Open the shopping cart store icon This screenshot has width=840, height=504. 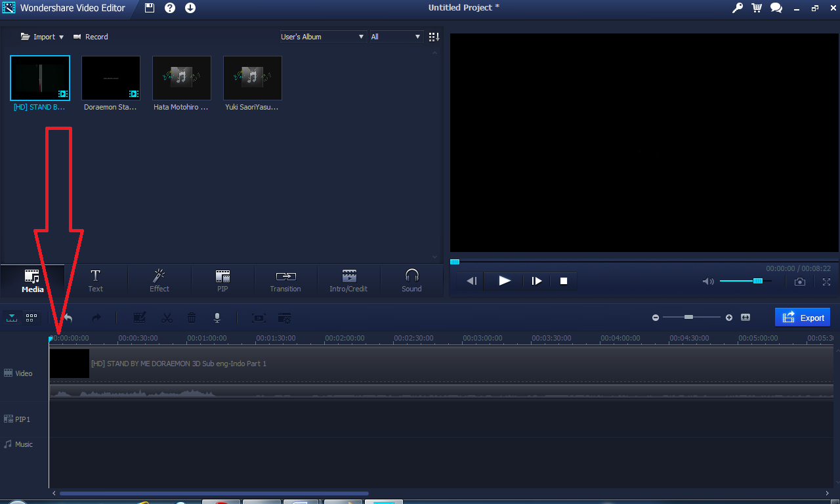point(756,8)
